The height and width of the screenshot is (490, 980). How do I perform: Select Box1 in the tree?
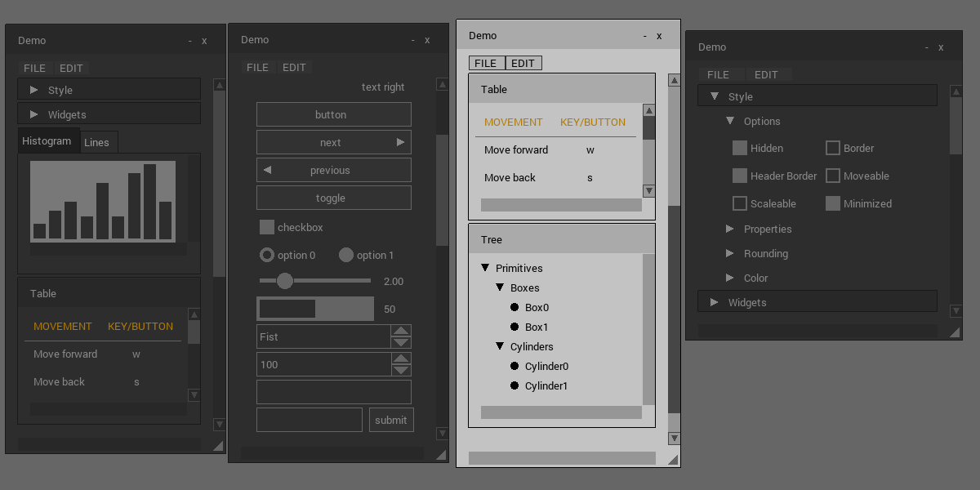[537, 327]
